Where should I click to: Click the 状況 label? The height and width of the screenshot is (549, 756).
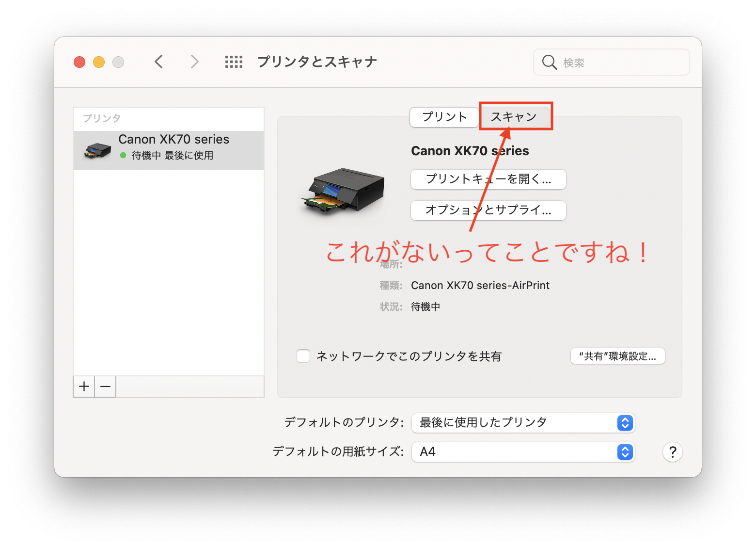[x=391, y=307]
